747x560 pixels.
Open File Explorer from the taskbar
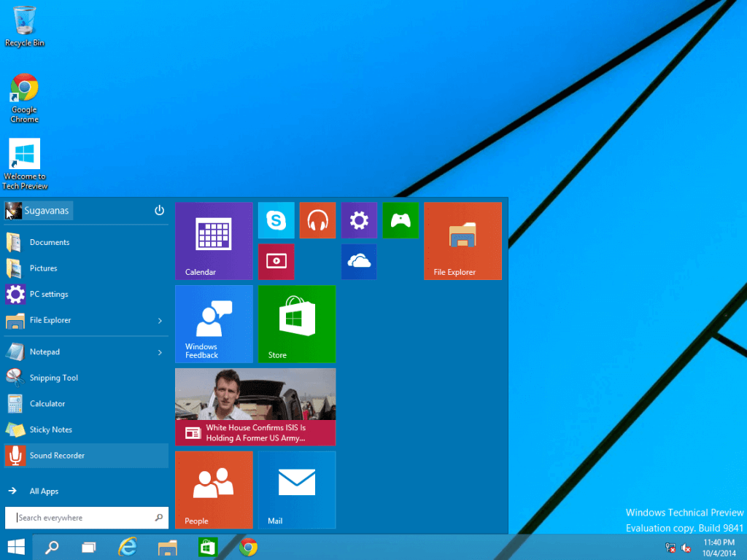coord(168,547)
